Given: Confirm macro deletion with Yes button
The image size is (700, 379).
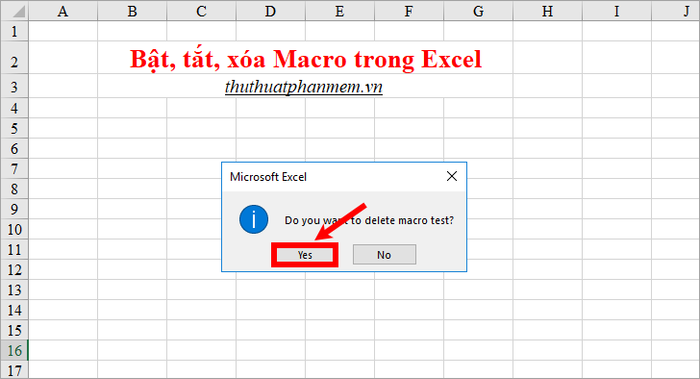Looking at the screenshot, I should (305, 255).
